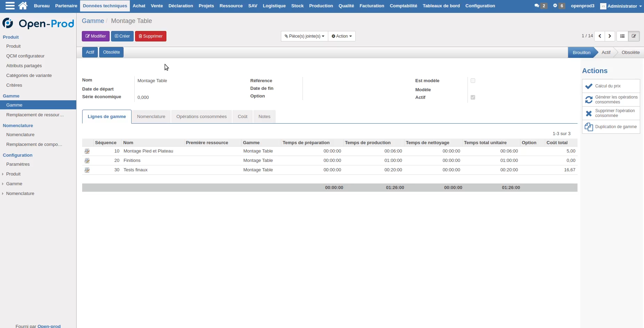Toggle the Est modèle checkbox
Image resolution: width=644 pixels, height=328 pixels.
[x=473, y=80]
